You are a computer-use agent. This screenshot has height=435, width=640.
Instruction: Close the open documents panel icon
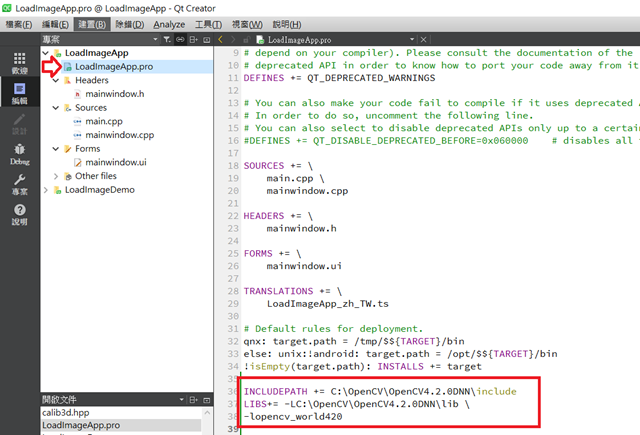tap(207, 400)
